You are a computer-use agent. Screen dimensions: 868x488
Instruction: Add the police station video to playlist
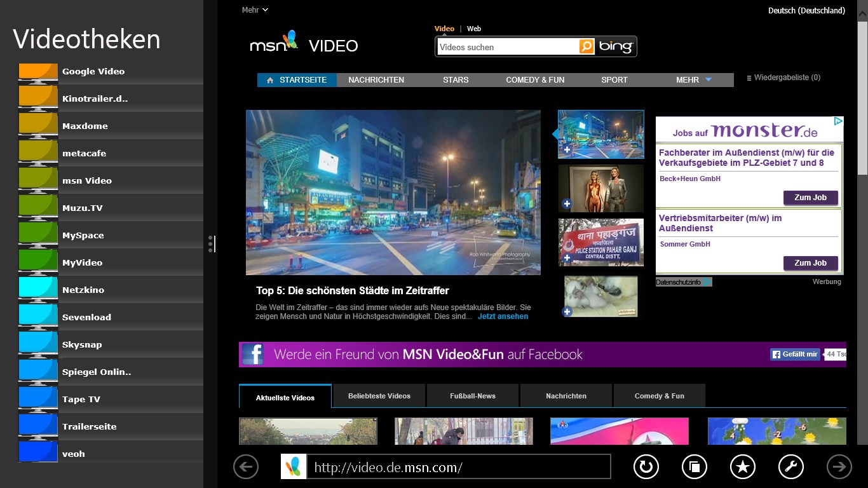point(567,258)
